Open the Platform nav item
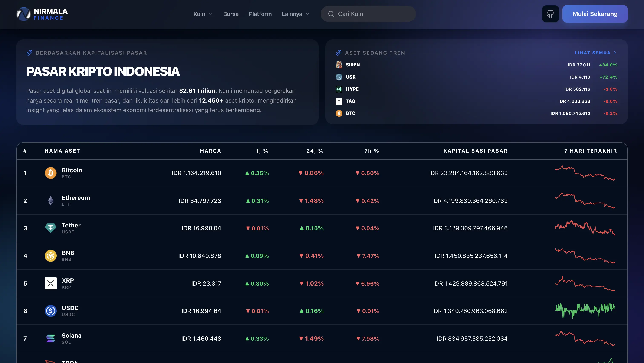 pos(260,14)
